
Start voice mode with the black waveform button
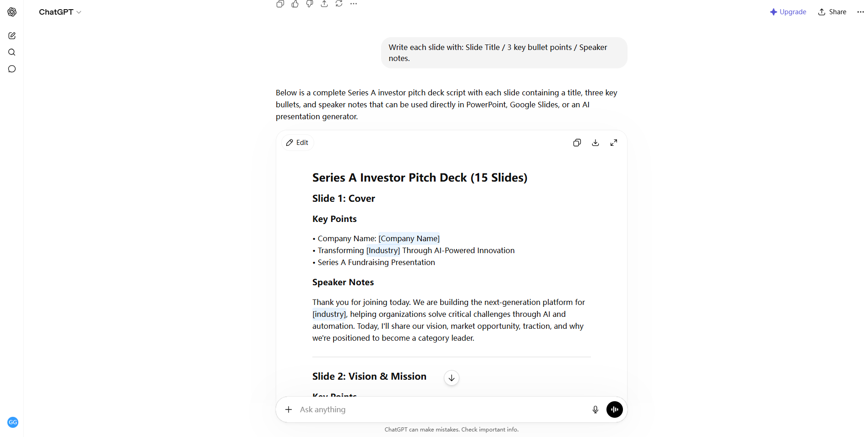[x=615, y=409]
